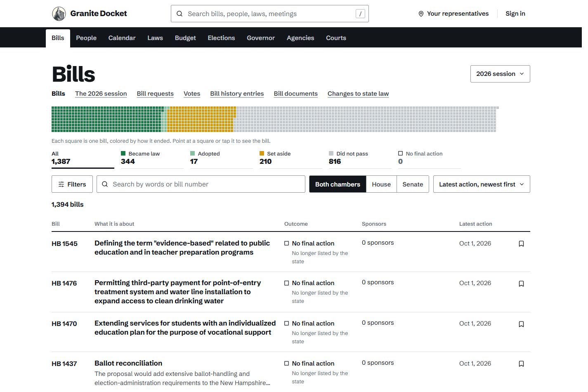Click the magnifier icon in the site search
This screenshot has width=588, height=392.
pos(179,14)
